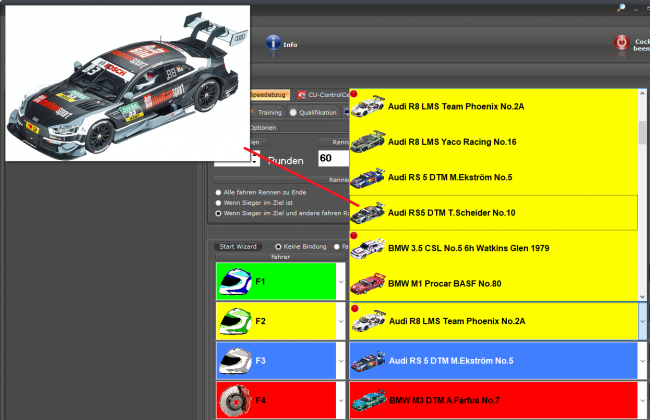Open the F1 driver dropdown arrow
650x420 pixels.
pyautogui.click(x=341, y=282)
